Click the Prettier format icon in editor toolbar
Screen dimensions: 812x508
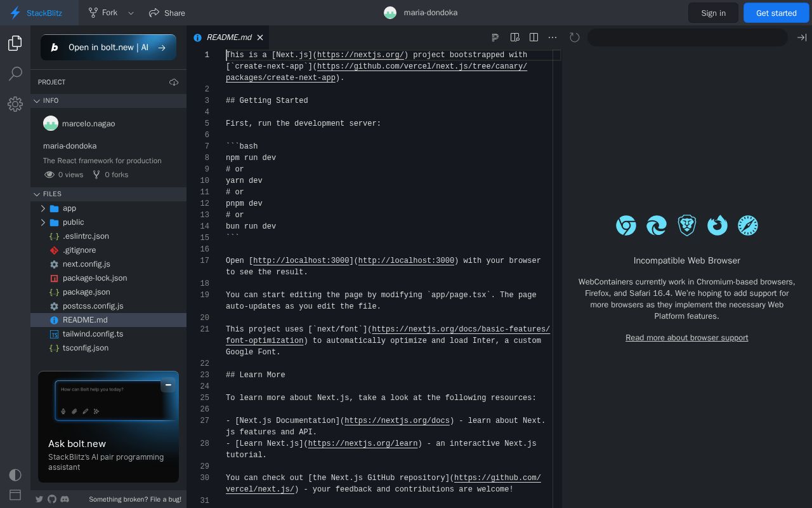tap(495, 37)
